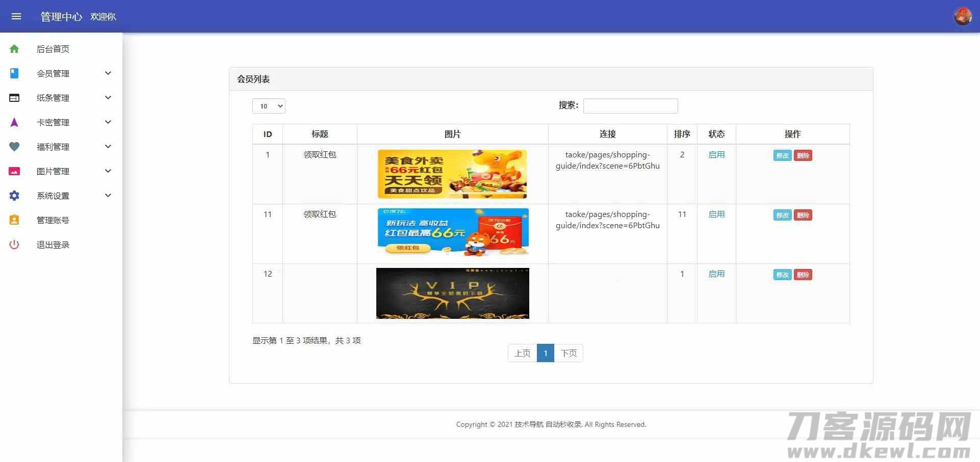Image resolution: width=980 pixels, height=462 pixels.
Task: Click inside the 搜索 search input field
Action: click(x=630, y=105)
